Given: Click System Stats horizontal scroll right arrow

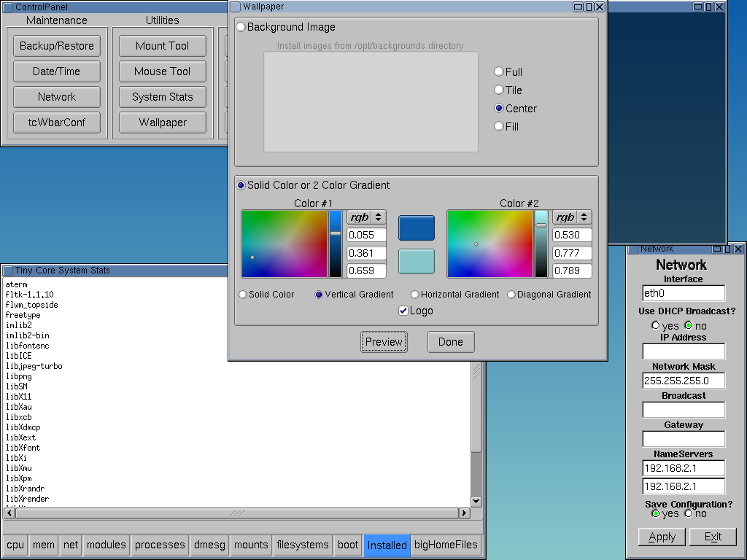Looking at the screenshot, I should tap(465, 513).
